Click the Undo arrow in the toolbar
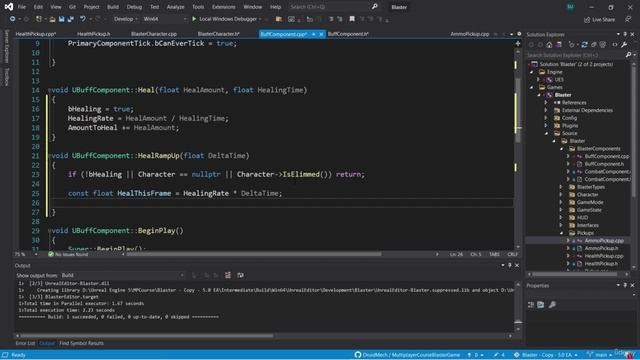 [x=83, y=19]
